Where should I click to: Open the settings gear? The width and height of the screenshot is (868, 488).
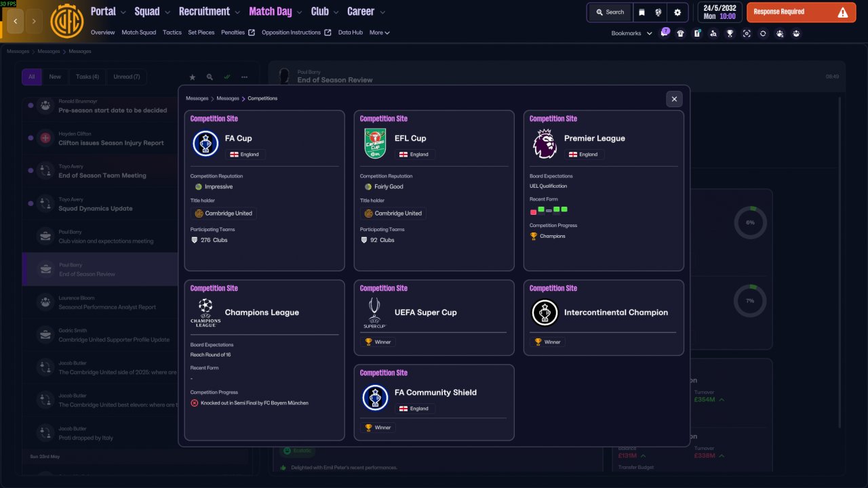coord(677,12)
